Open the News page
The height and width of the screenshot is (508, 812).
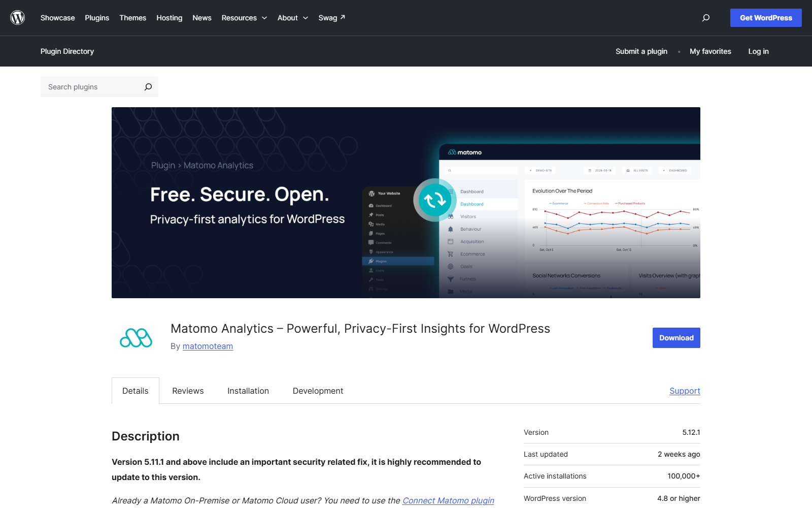click(x=202, y=18)
